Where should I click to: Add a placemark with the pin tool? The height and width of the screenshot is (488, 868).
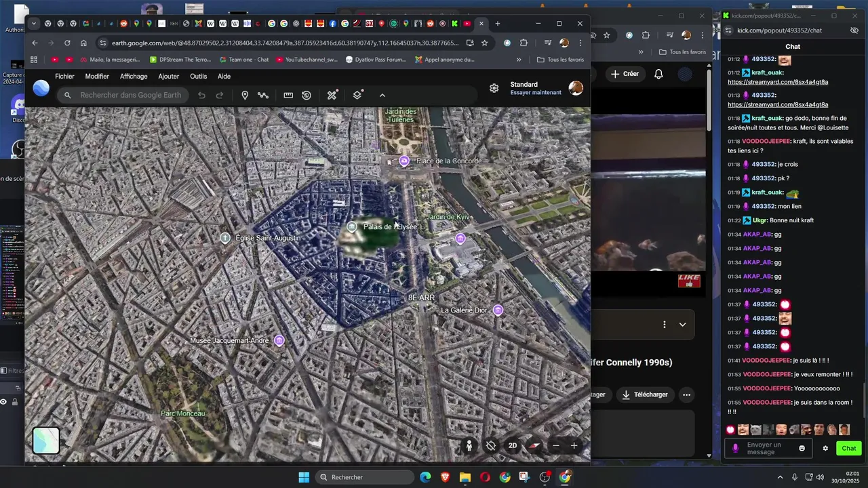click(x=245, y=96)
